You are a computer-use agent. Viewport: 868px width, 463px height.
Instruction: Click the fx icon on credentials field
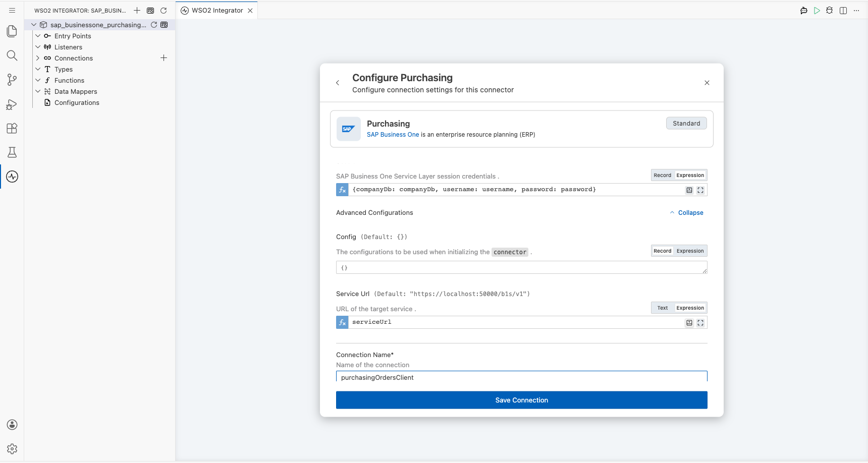342,190
